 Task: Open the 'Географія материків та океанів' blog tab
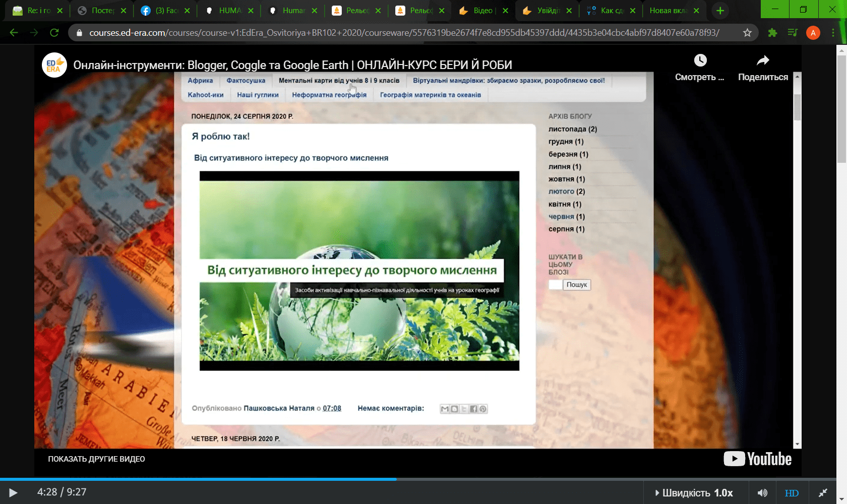[431, 95]
